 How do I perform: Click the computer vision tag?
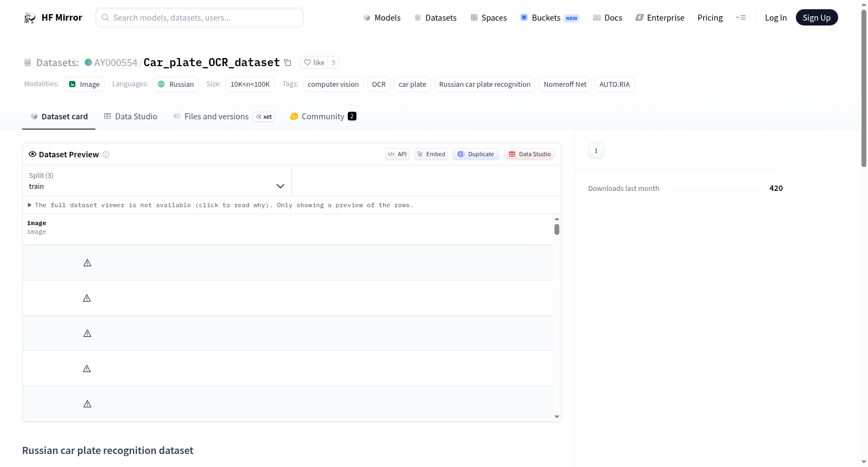tap(333, 84)
